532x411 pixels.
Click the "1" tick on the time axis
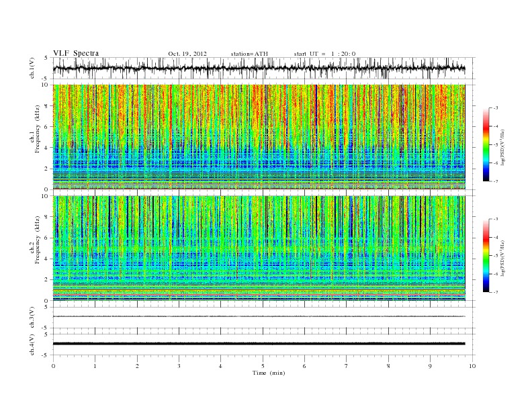[x=95, y=366]
